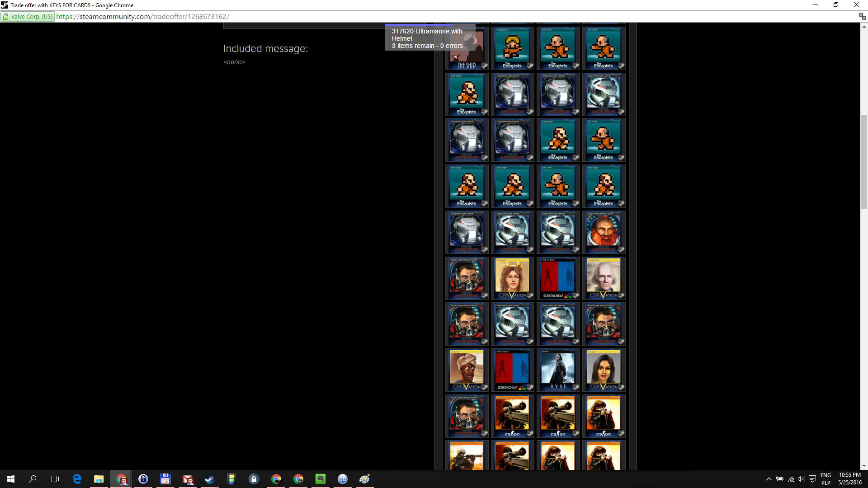
Task: Click the volume speaker tray icon
Action: [801, 479]
